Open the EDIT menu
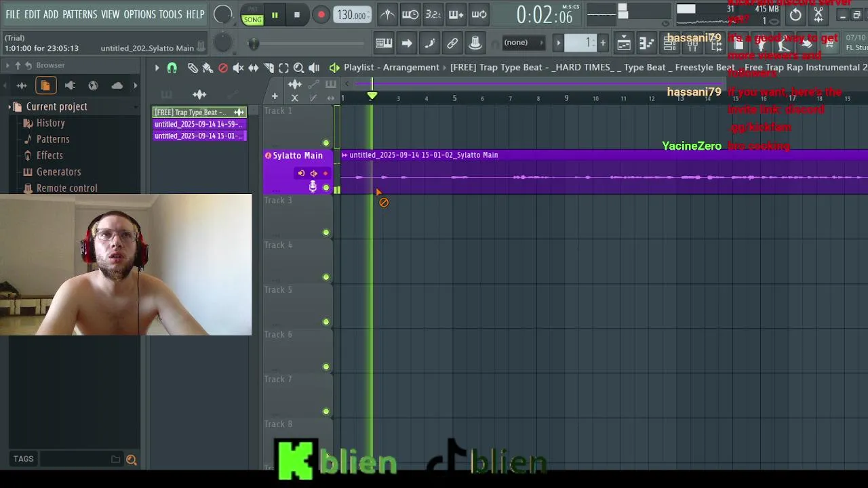This screenshot has width=868, height=488. click(x=32, y=14)
